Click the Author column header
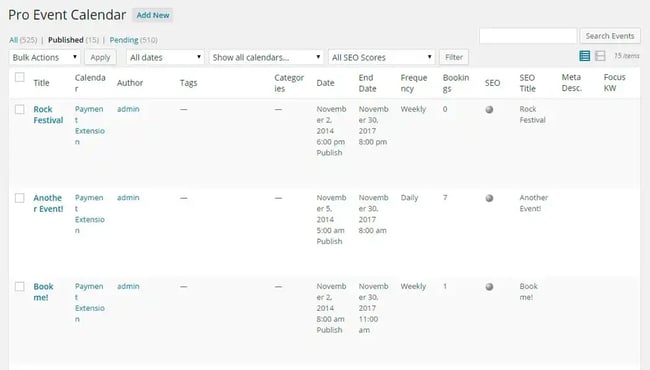This screenshot has height=370, width=650. (130, 83)
